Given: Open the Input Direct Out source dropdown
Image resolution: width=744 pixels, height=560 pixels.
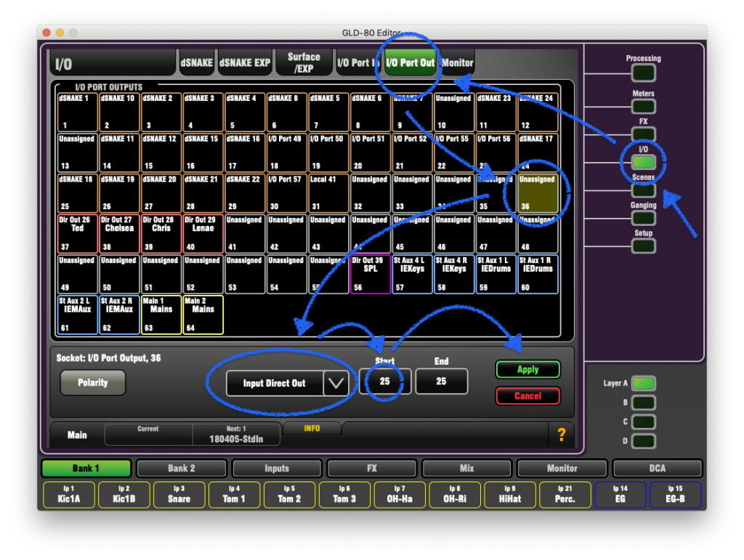Looking at the screenshot, I should click(288, 383).
